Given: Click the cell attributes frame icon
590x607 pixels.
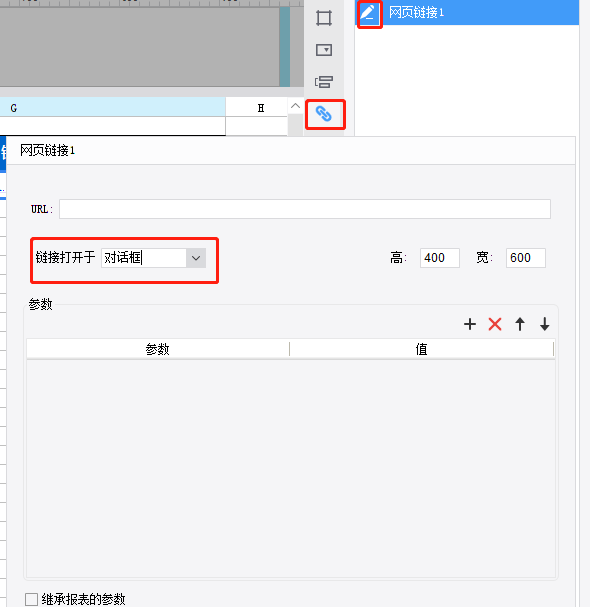Looking at the screenshot, I should point(324,18).
